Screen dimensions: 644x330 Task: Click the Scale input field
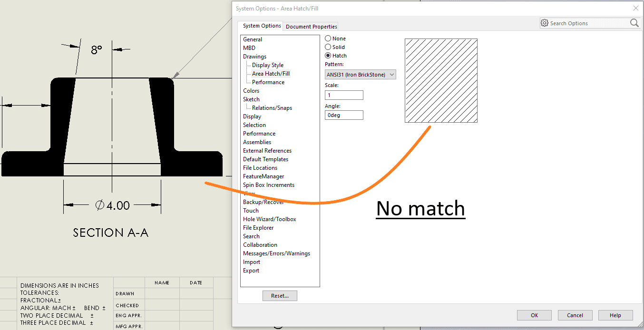coord(344,95)
